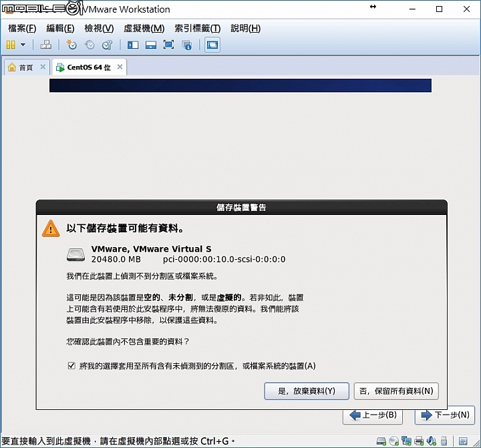
Task: Click the revert to snapshot icon
Action: pos(90,45)
